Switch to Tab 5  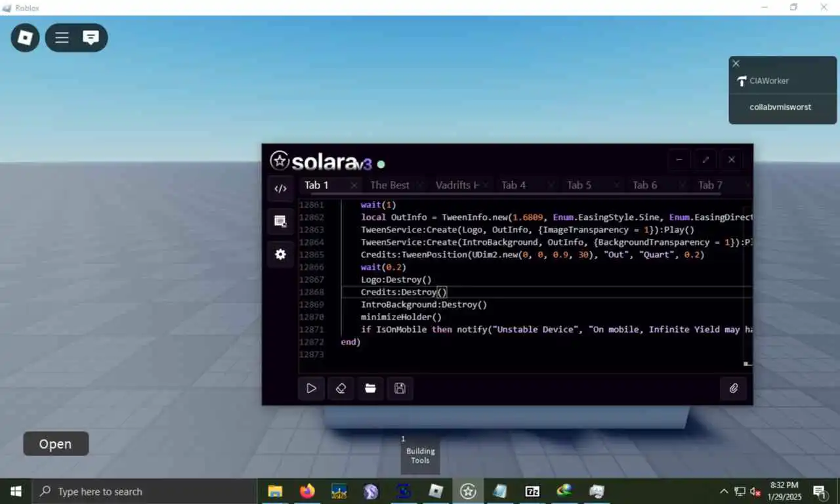(579, 186)
